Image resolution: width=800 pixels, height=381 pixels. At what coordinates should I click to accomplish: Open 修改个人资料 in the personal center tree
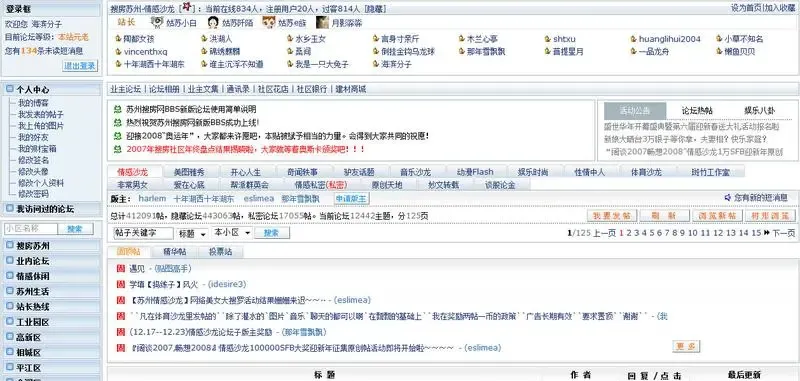(x=41, y=183)
